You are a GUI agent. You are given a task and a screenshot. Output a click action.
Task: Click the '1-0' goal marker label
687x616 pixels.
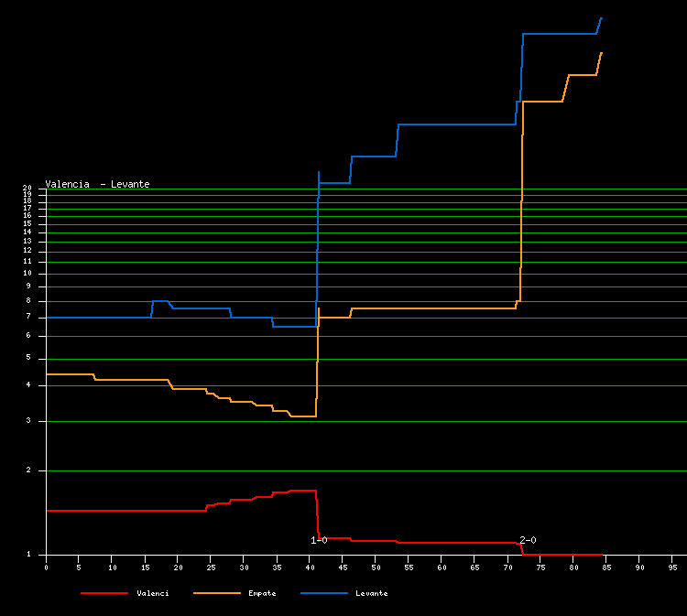click(x=319, y=540)
